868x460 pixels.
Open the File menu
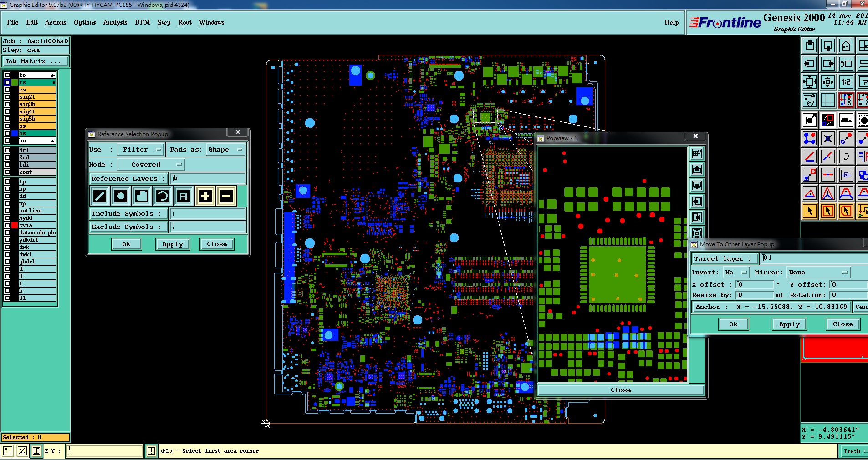pos(13,22)
